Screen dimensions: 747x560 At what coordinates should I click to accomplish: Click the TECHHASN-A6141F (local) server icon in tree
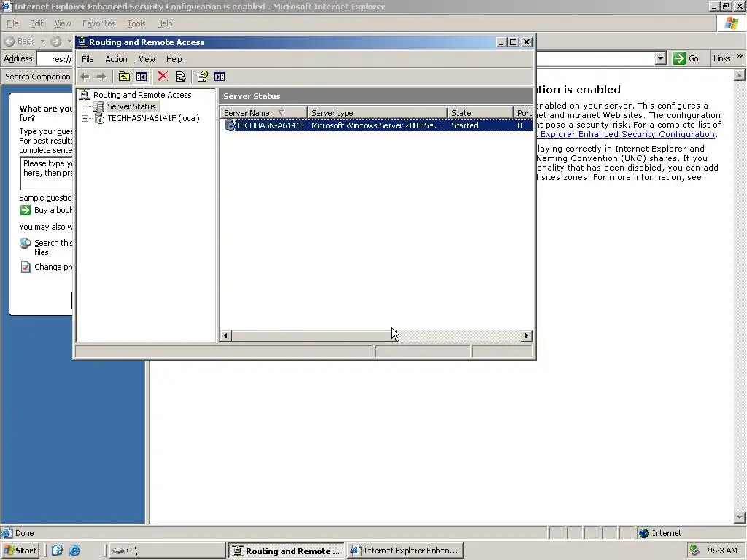(99, 118)
